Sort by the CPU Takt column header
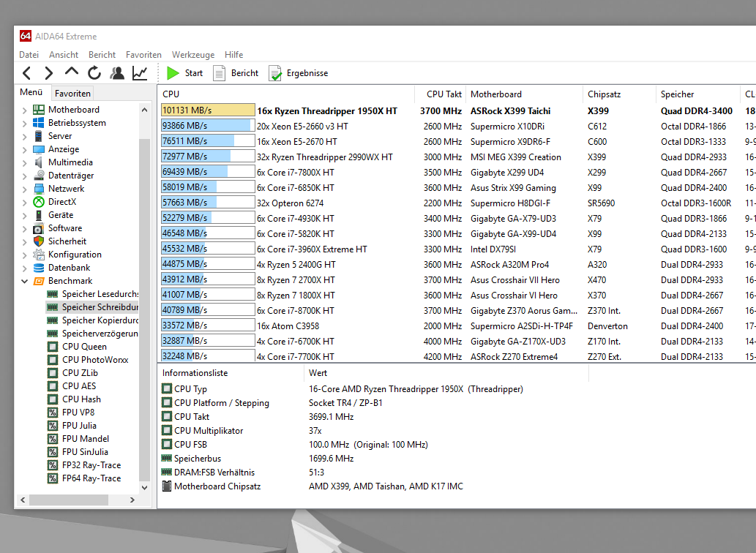 point(441,94)
